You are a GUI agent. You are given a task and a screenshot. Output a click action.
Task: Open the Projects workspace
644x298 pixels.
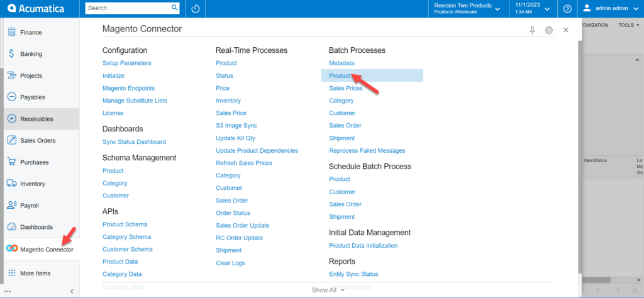click(42, 75)
